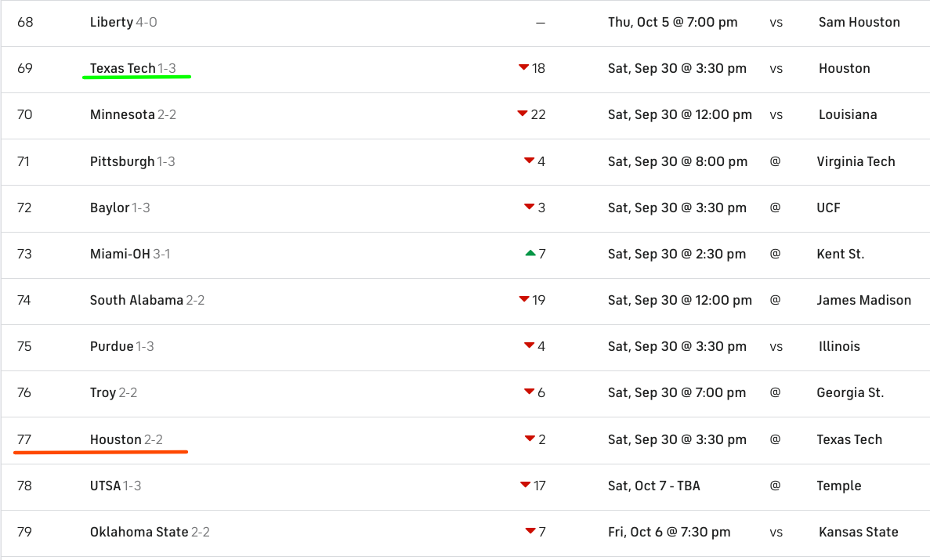The width and height of the screenshot is (930, 560).
Task: Click the red down arrow in the Houston row
Action: click(x=530, y=439)
